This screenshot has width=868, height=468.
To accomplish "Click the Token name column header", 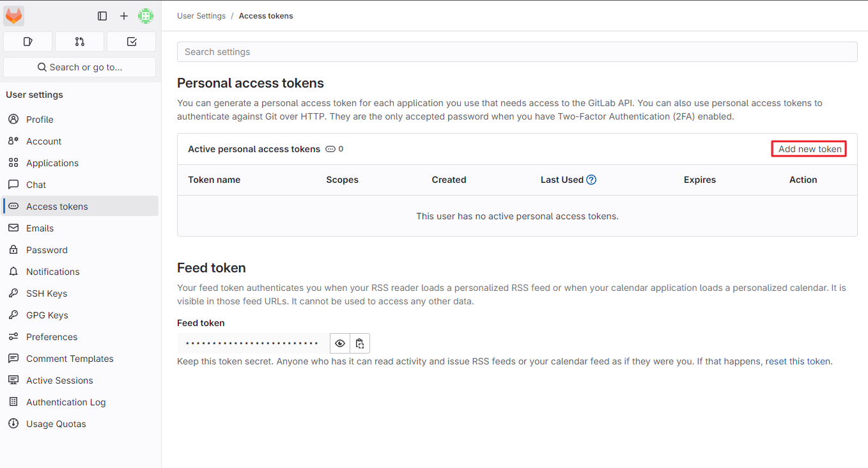I will (x=214, y=180).
